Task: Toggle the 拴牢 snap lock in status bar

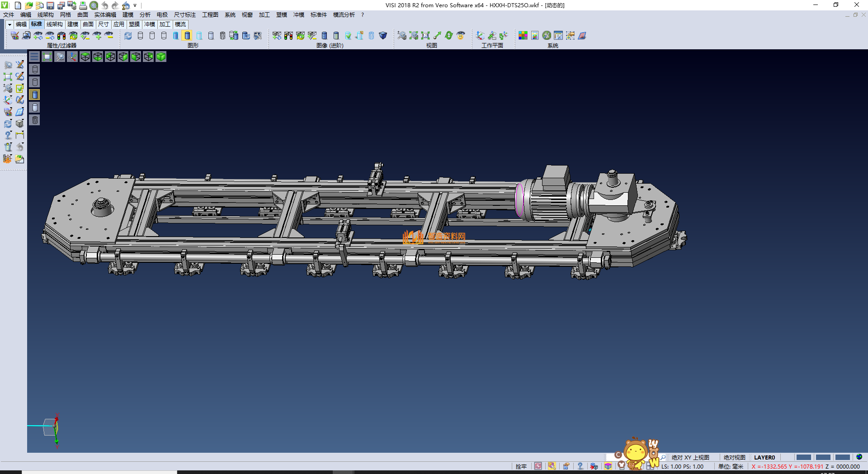Action: (x=521, y=466)
